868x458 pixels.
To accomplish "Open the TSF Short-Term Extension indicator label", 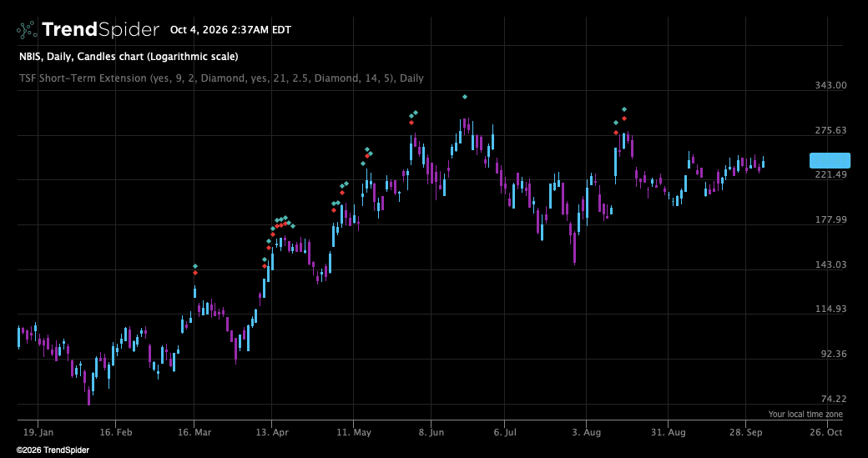I will point(221,78).
